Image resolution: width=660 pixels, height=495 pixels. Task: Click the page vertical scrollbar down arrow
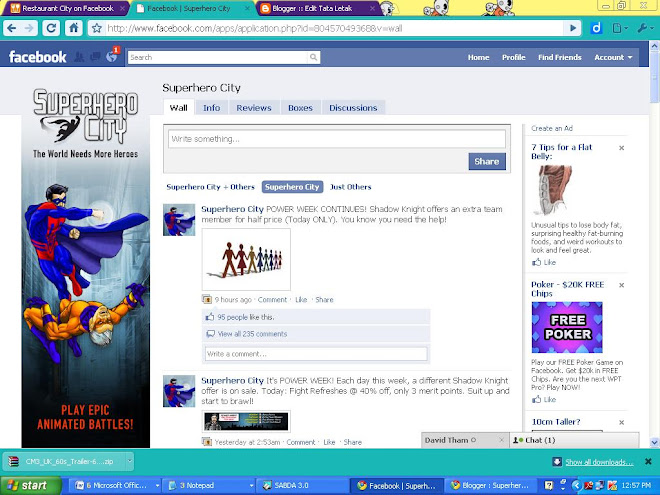click(654, 442)
